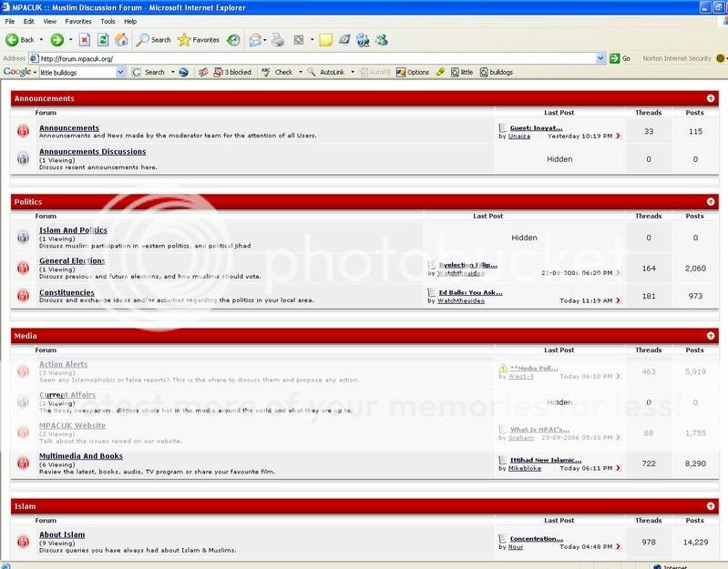Open the Islam And Politics forum
The width and height of the screenshot is (728, 569).
73,230
